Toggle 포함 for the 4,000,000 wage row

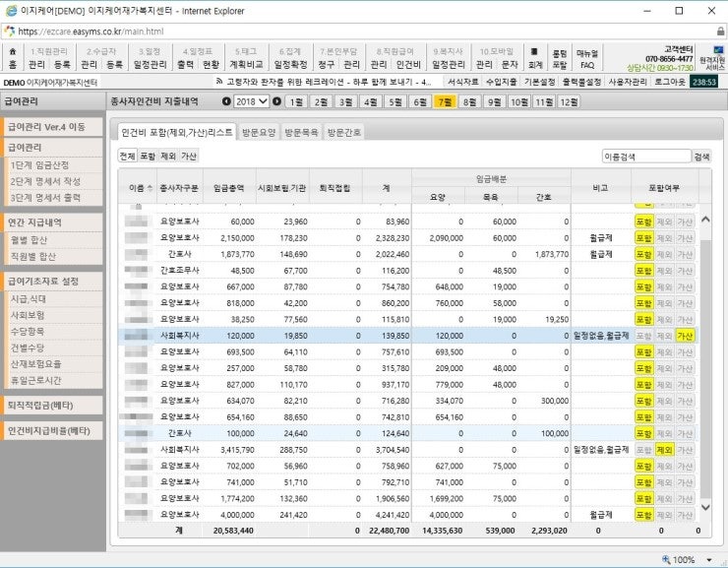tap(644, 515)
